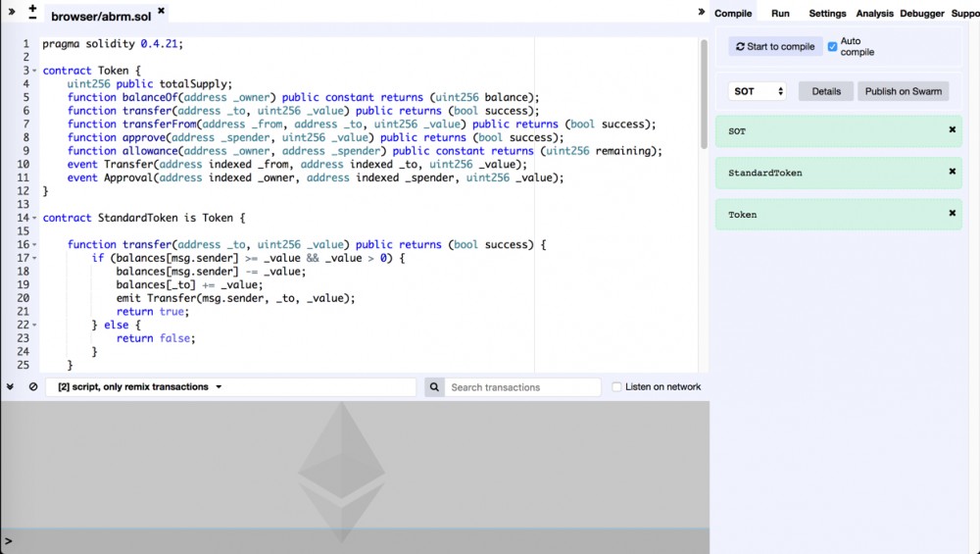Click return false on line 23

(x=156, y=338)
